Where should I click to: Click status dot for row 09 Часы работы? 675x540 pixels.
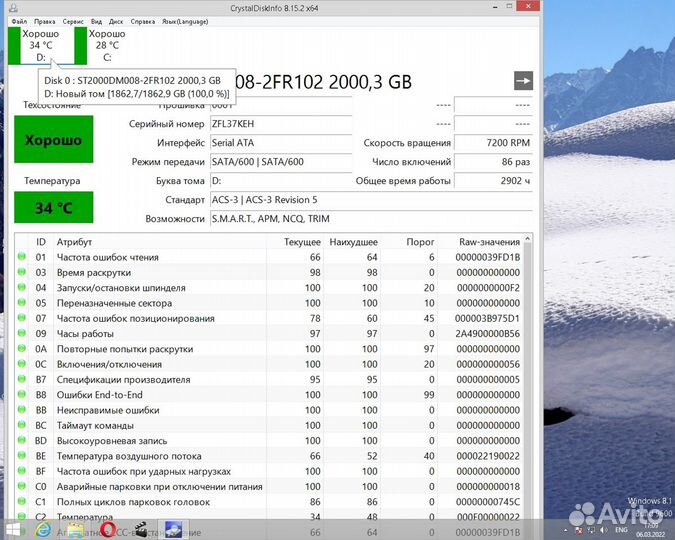22,333
